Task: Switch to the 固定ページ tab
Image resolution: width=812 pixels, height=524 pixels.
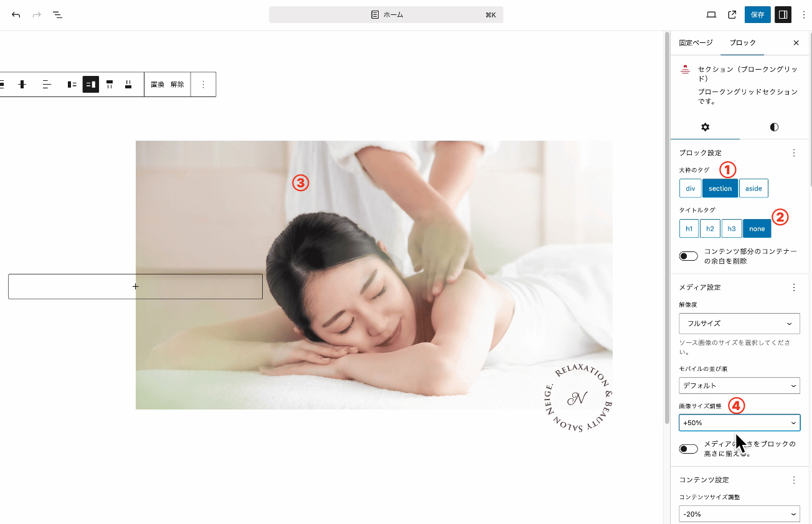Action: coord(696,43)
